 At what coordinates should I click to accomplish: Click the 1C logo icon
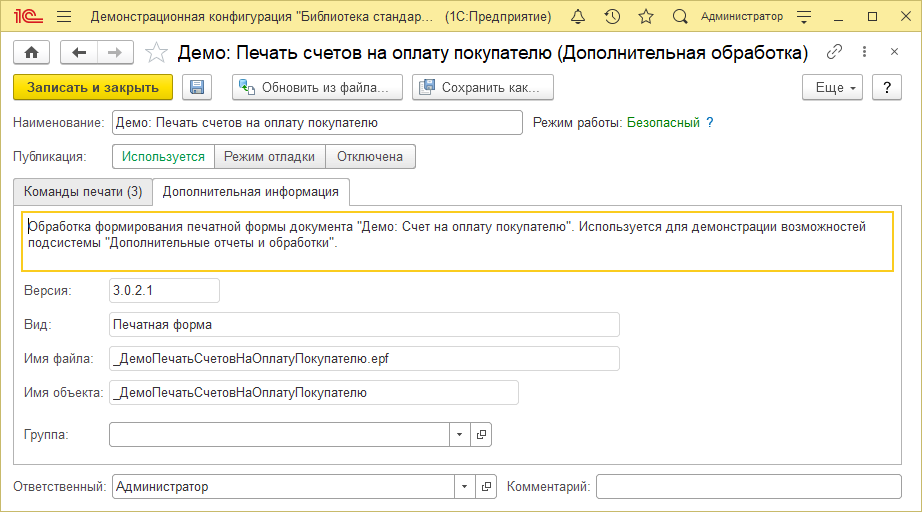(x=28, y=16)
